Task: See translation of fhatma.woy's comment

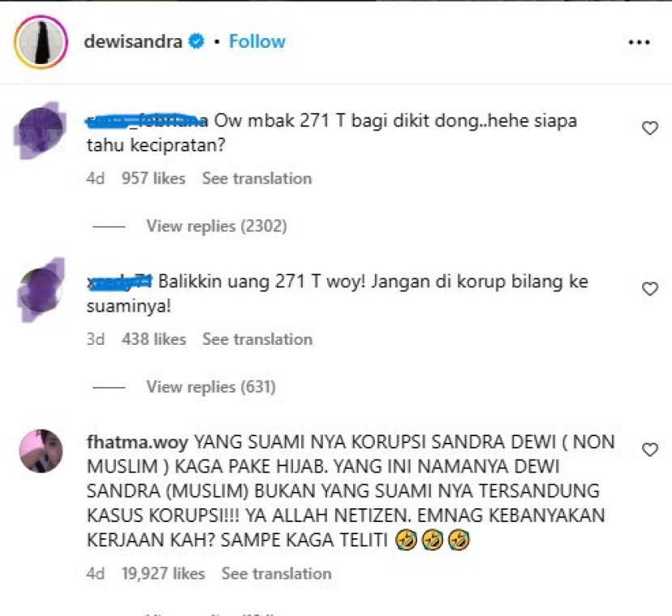Action: 276,574
